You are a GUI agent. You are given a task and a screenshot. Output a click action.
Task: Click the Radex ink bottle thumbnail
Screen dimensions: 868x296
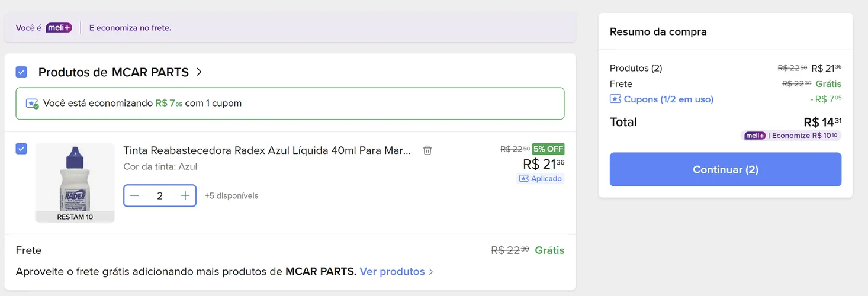click(75, 183)
